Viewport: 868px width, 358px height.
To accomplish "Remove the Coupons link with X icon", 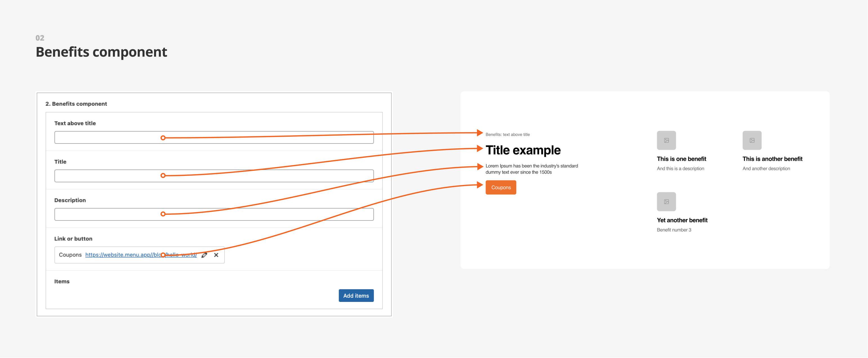I will tap(216, 255).
